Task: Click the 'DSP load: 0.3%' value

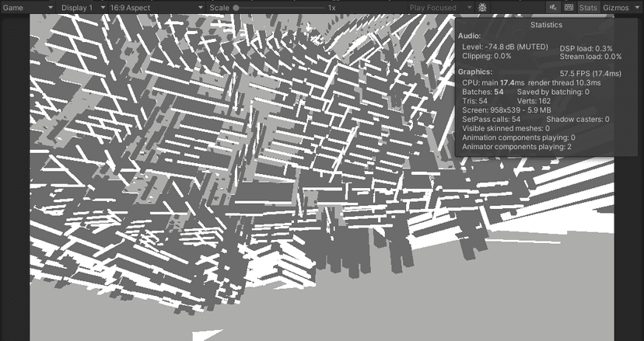Action: 586,48
